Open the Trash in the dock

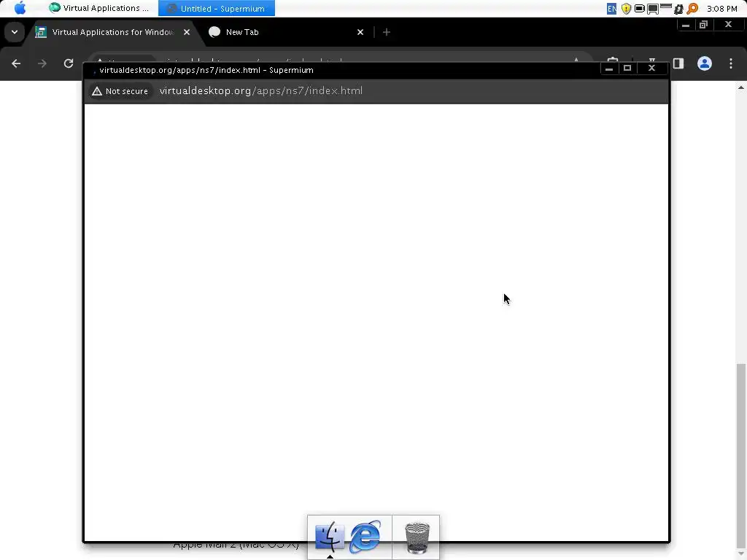(417, 538)
